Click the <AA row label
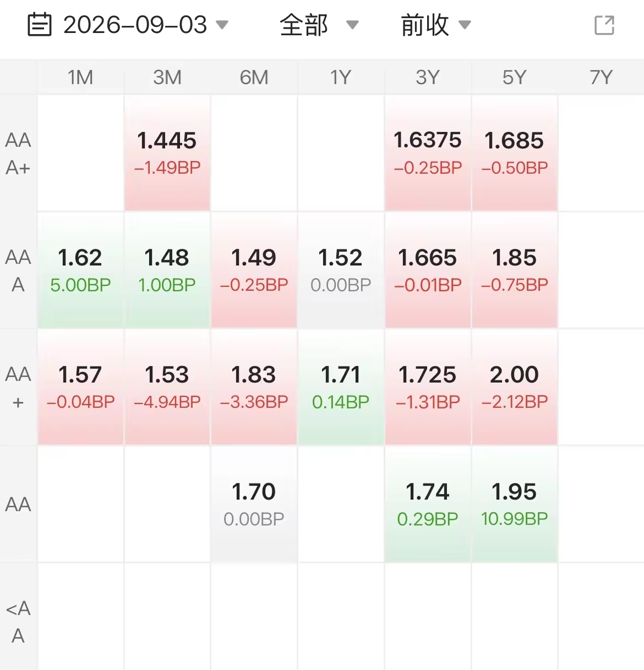 (x=18, y=622)
